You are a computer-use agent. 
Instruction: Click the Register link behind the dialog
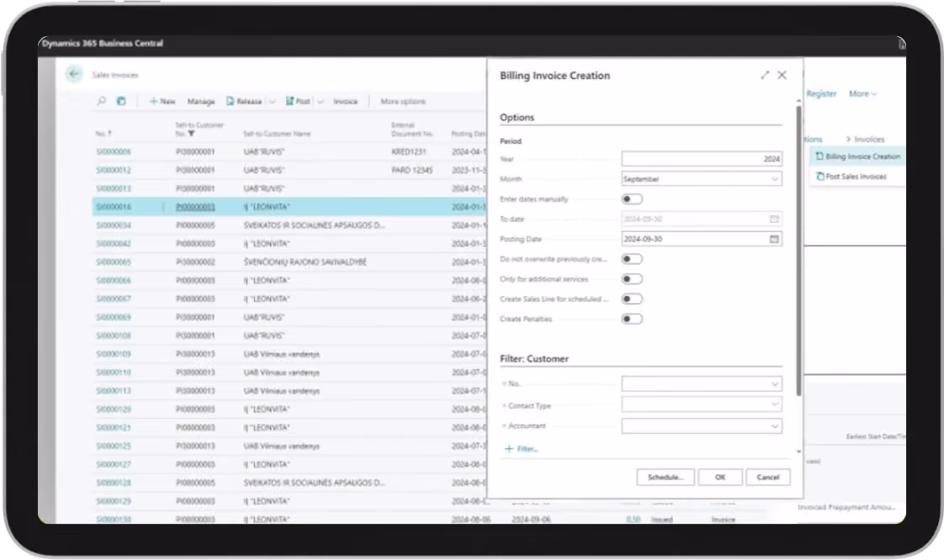pyautogui.click(x=821, y=94)
